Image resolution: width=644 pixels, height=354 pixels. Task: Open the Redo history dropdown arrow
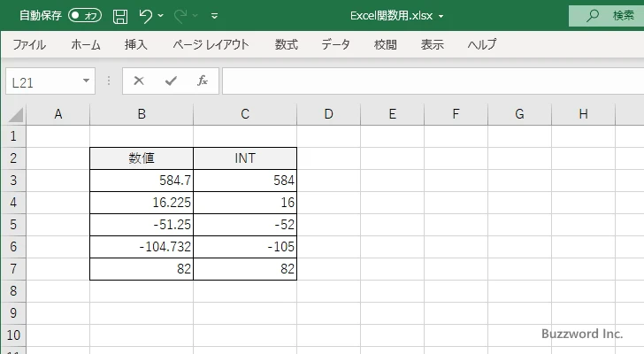click(195, 16)
